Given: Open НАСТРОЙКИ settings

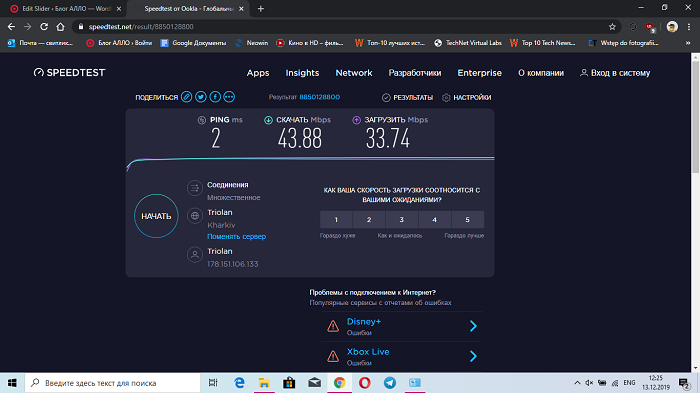Looking at the screenshot, I should (x=467, y=97).
